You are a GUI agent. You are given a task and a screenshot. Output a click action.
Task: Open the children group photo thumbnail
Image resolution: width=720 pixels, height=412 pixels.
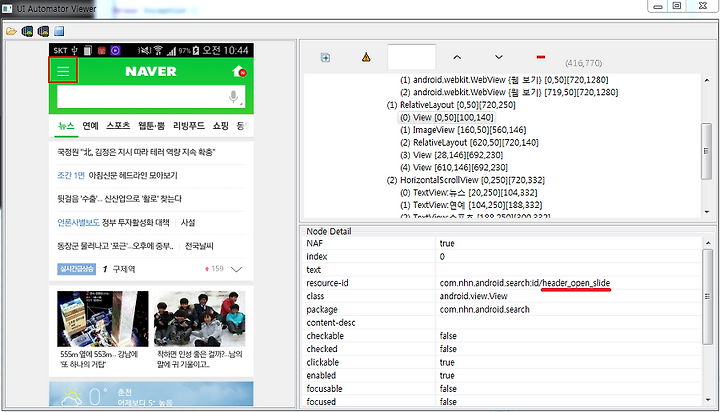click(200, 319)
